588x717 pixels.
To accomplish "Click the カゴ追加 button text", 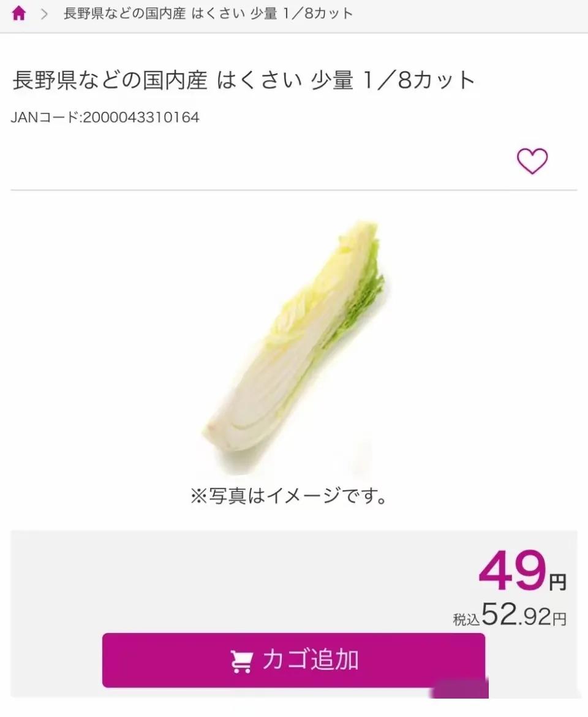I will (x=311, y=660).
